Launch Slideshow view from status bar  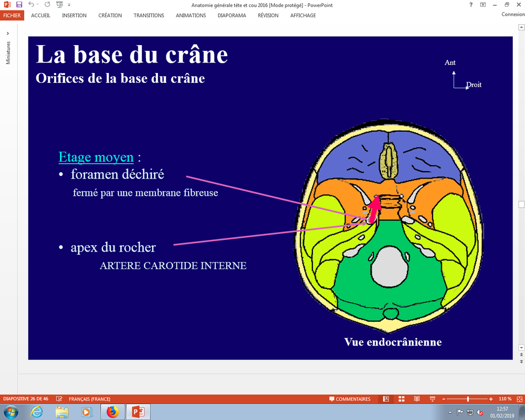pos(432,399)
